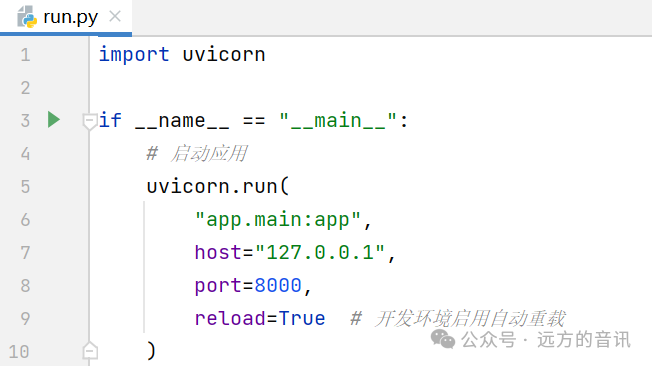
Task: Click the reload parameter name
Action: (x=230, y=319)
